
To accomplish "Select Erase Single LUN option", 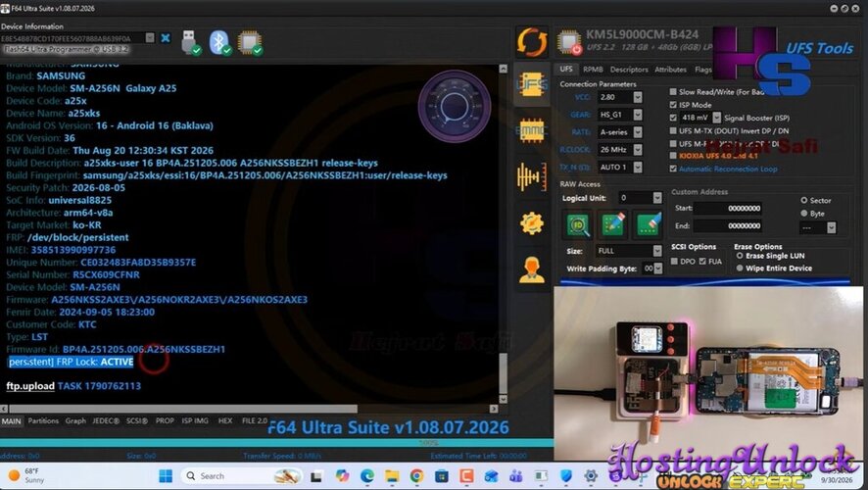I will click(x=740, y=255).
